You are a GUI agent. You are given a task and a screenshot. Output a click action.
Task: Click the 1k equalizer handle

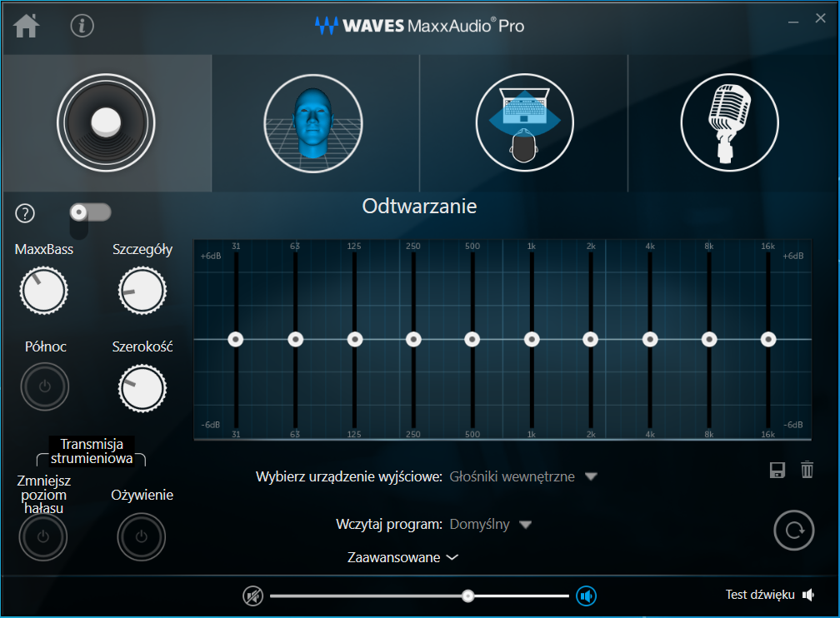click(532, 339)
